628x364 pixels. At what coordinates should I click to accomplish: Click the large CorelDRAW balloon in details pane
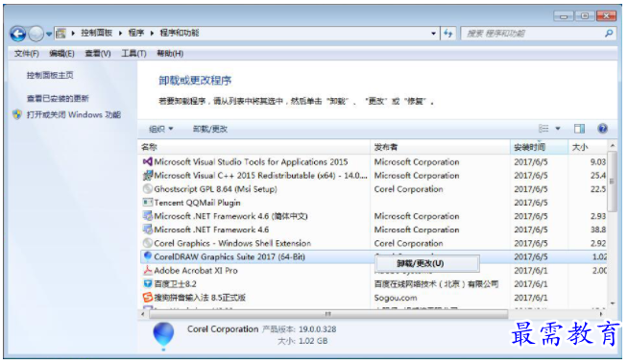[x=163, y=335]
